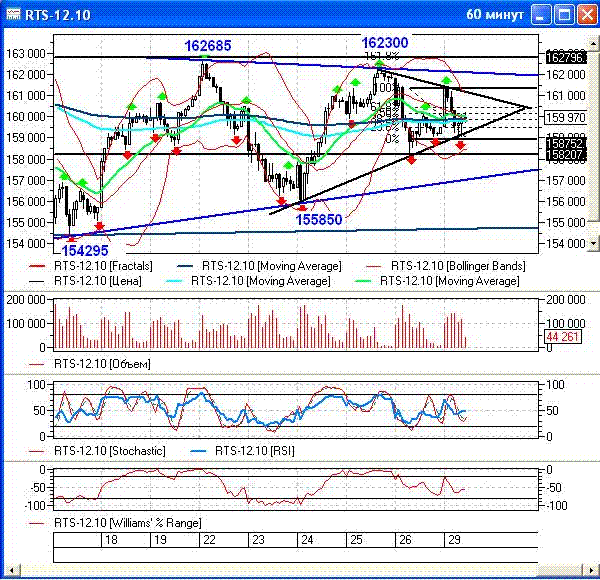
Task: Click the horizontal scrollbar left arrow
Action: click(x=12, y=570)
